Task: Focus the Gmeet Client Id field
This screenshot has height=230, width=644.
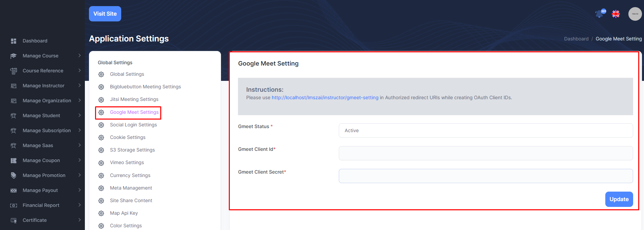Action: 485,153
